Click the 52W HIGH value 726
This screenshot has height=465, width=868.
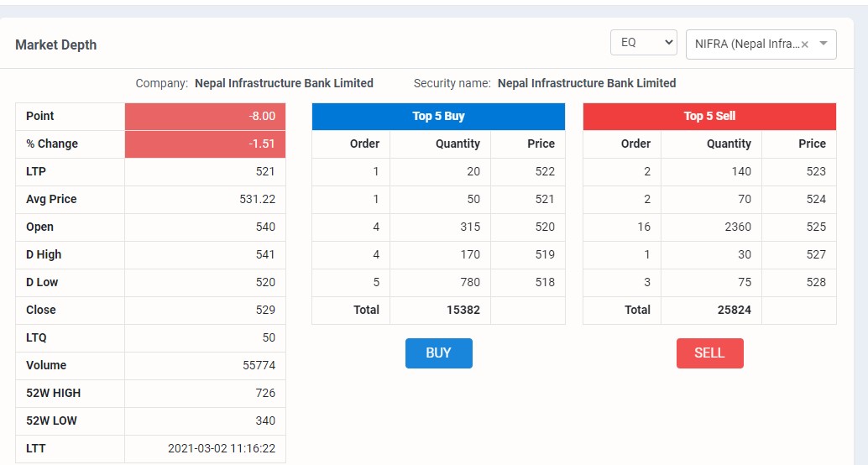click(x=266, y=393)
